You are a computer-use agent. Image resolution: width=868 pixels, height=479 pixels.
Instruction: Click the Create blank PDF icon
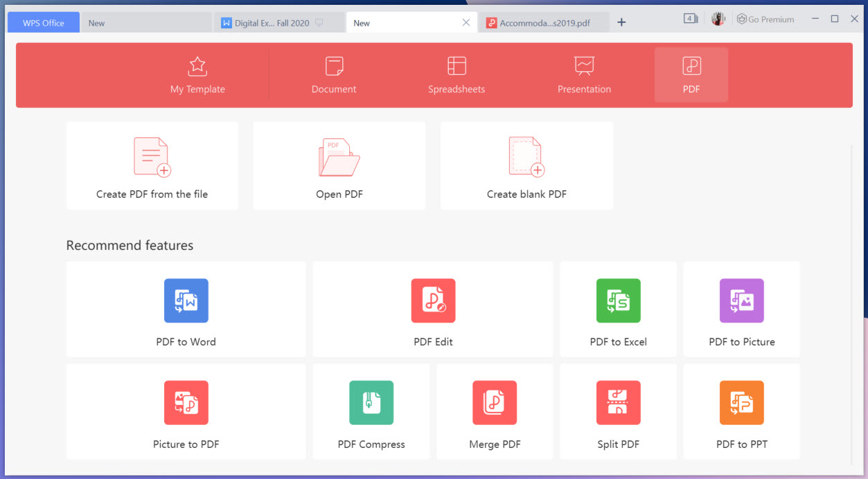point(526,157)
